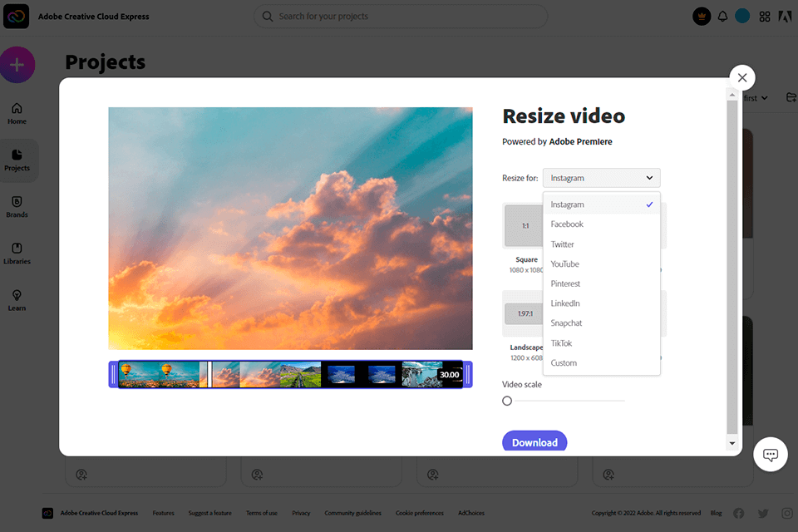Open the Terms of use link
This screenshot has height=532, width=798.
click(262, 513)
